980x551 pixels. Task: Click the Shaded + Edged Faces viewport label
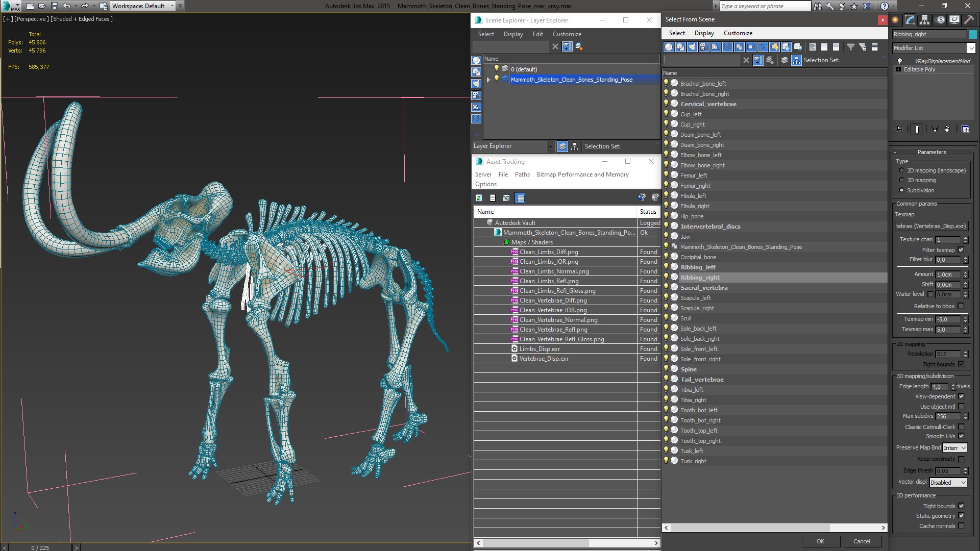pos(82,19)
